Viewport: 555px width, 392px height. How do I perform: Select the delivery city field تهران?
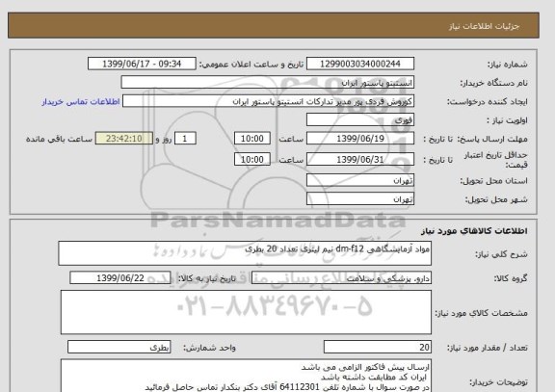360,199
